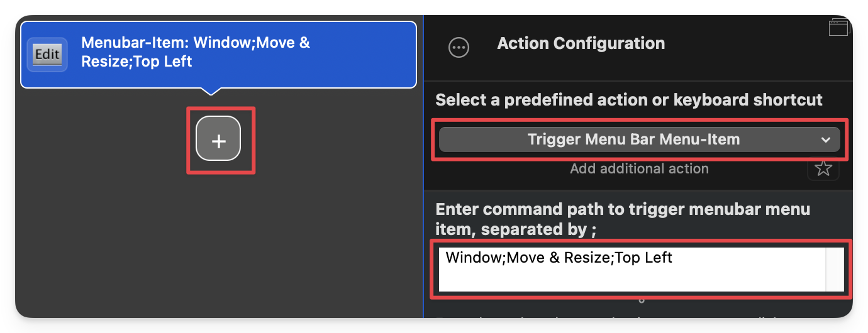
Task: Click the scrollbar of the command path field
Action: coord(835,270)
